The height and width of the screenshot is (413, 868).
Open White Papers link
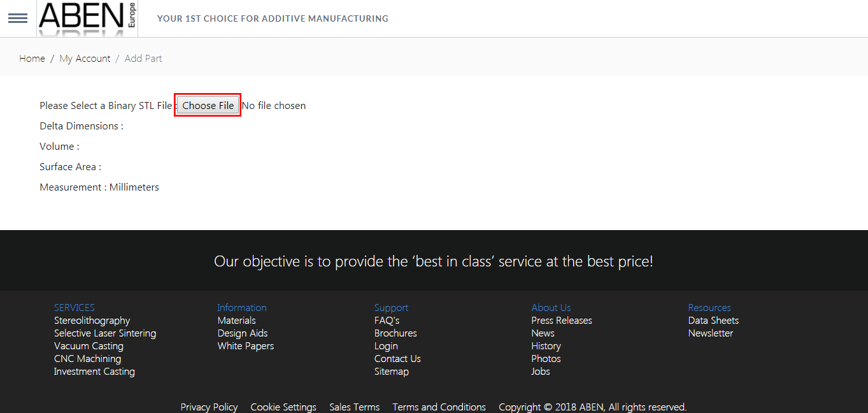(245, 346)
